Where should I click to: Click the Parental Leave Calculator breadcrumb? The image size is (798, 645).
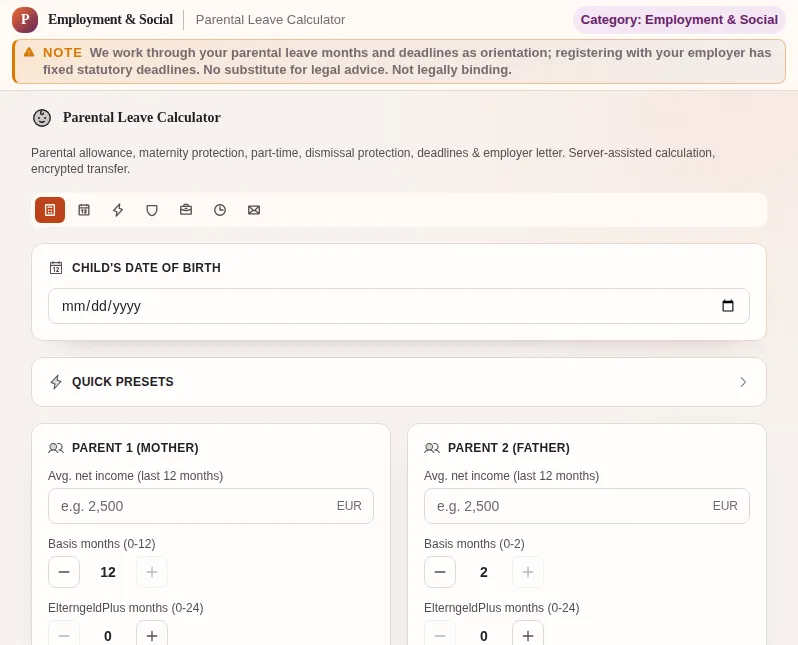point(270,20)
